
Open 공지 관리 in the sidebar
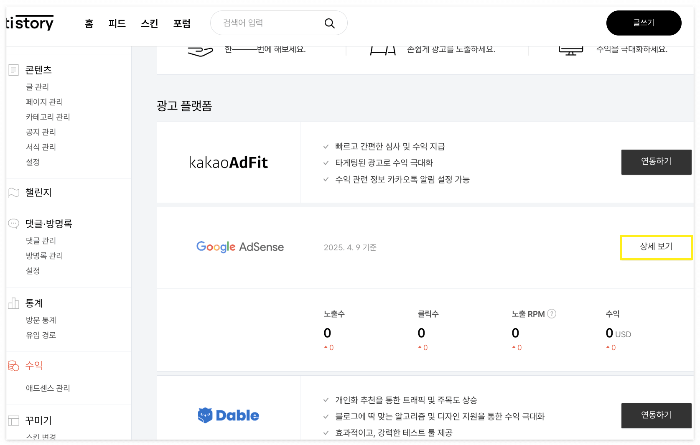[x=41, y=132]
